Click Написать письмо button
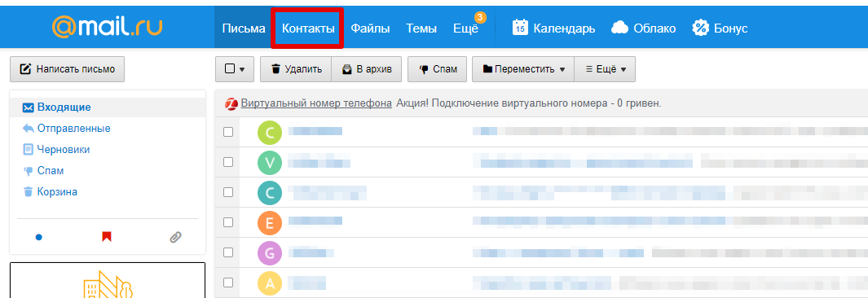The width and height of the screenshot is (868, 298). pos(67,69)
